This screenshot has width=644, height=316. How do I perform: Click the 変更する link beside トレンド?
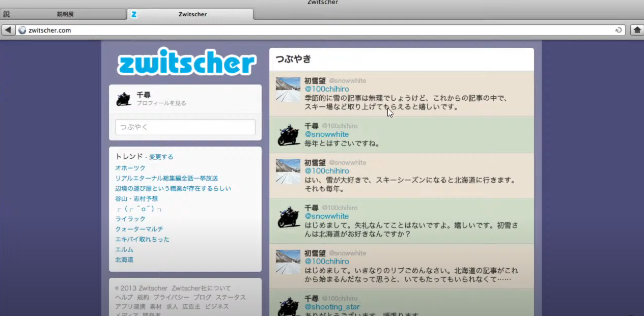tap(161, 157)
